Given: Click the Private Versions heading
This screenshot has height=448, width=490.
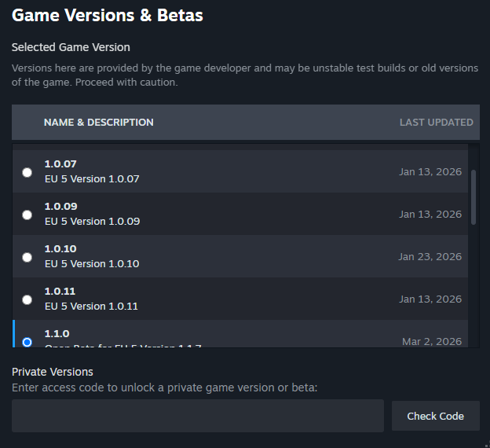Looking at the screenshot, I should [53, 372].
